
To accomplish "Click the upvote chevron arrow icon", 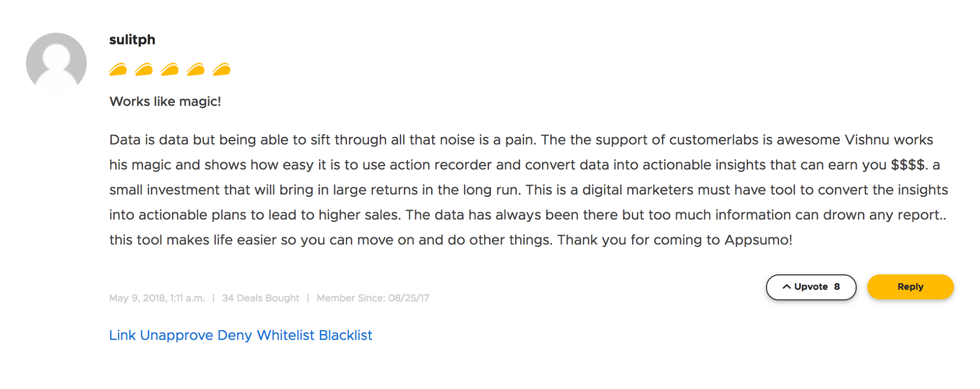I will pyautogui.click(x=786, y=287).
